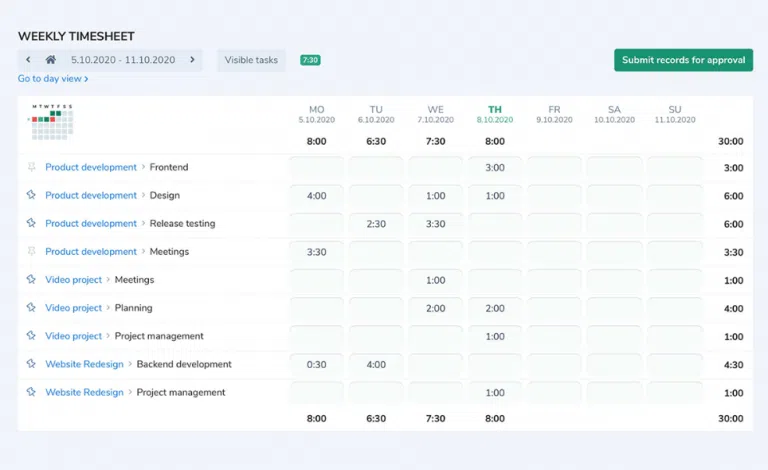Select the MO 5.10.2020 column header
The height and width of the screenshot is (470, 768).
click(x=316, y=114)
